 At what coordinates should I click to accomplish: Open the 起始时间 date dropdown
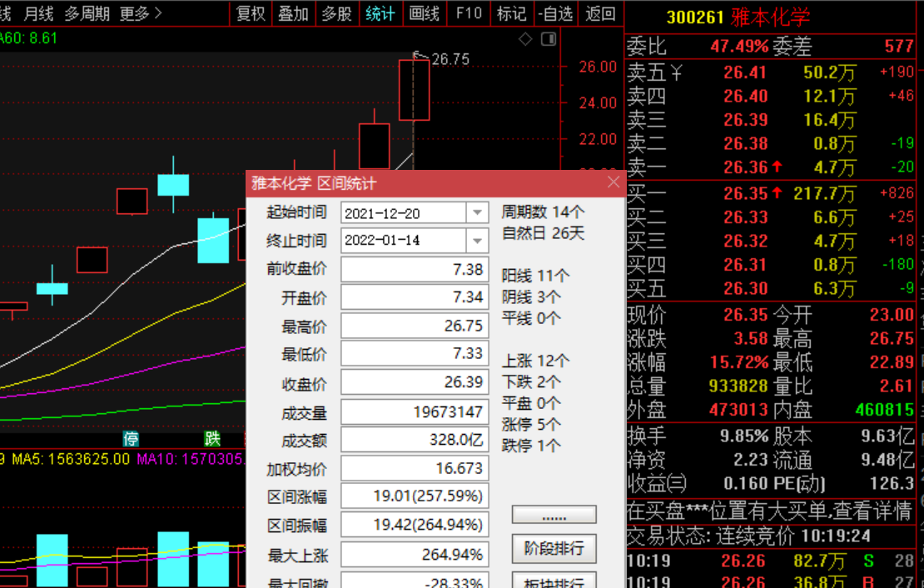477,212
